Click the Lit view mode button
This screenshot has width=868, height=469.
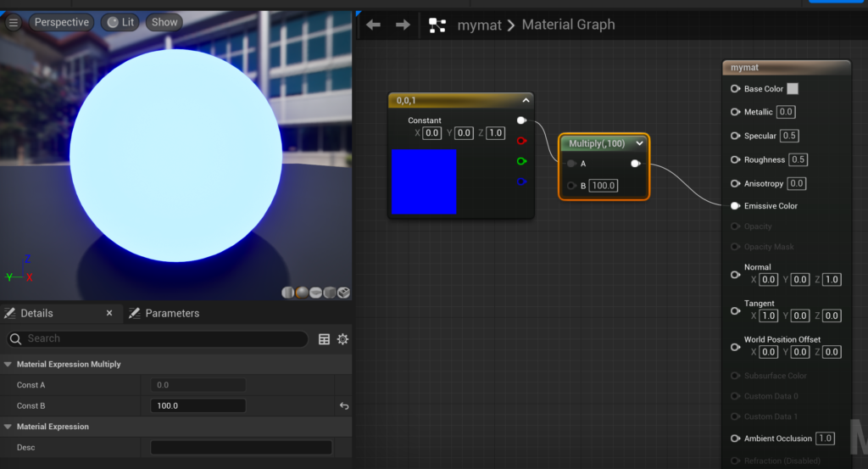120,22
